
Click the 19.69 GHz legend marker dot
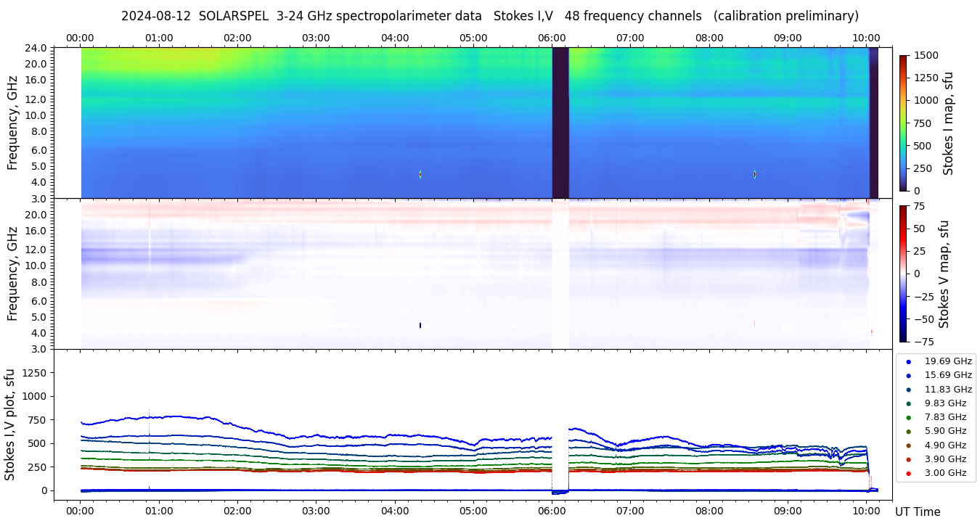[908, 361]
